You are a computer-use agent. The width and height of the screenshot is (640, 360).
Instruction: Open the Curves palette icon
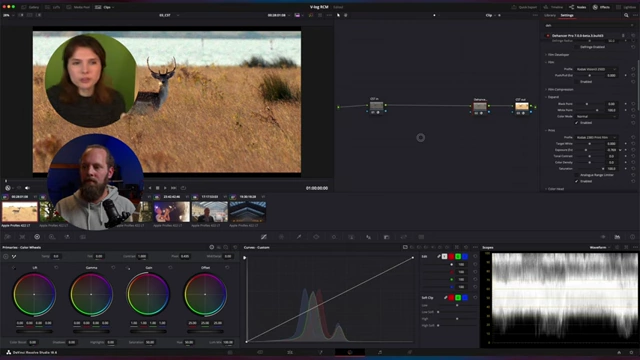264,237
